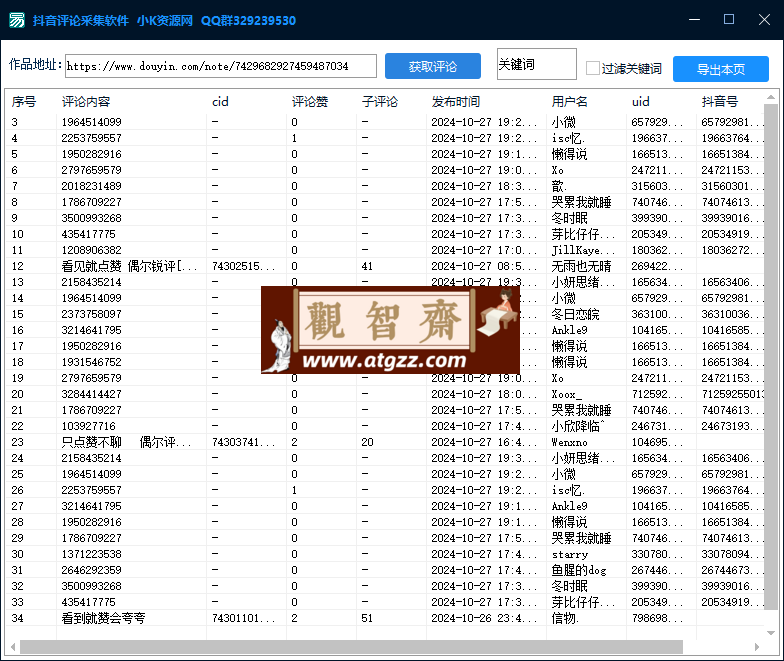Toggle the 过滤关键词 checkbox
Image resolution: width=784 pixels, height=661 pixels.
click(592, 68)
